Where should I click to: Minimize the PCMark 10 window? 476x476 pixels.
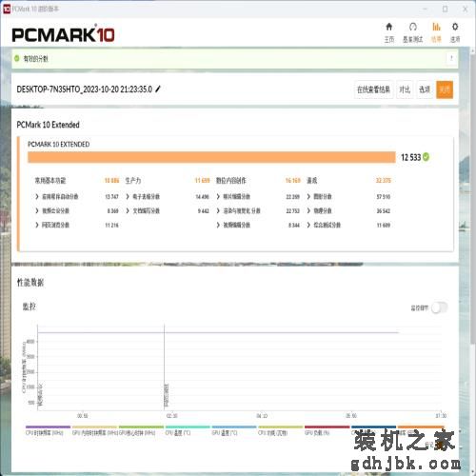[x=425, y=9]
